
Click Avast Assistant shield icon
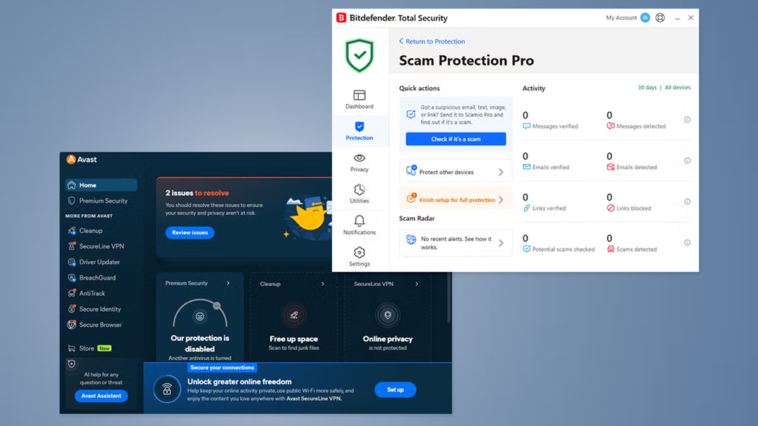coord(72,364)
